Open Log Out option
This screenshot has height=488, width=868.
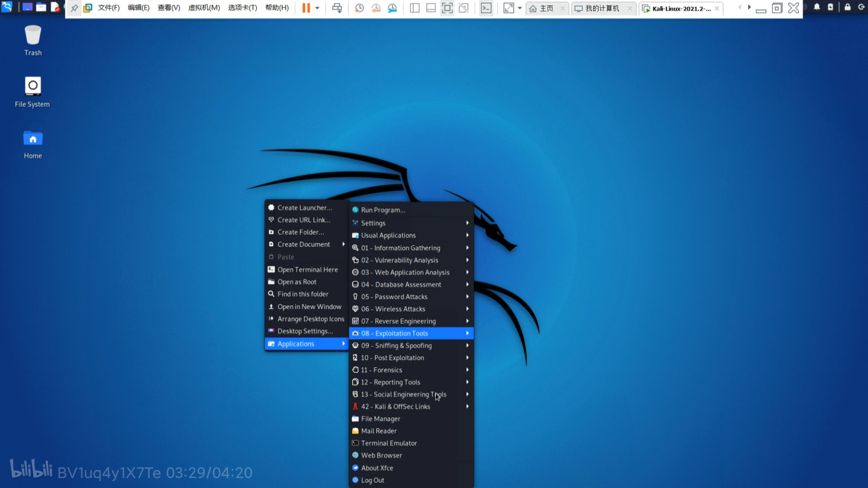pos(373,480)
